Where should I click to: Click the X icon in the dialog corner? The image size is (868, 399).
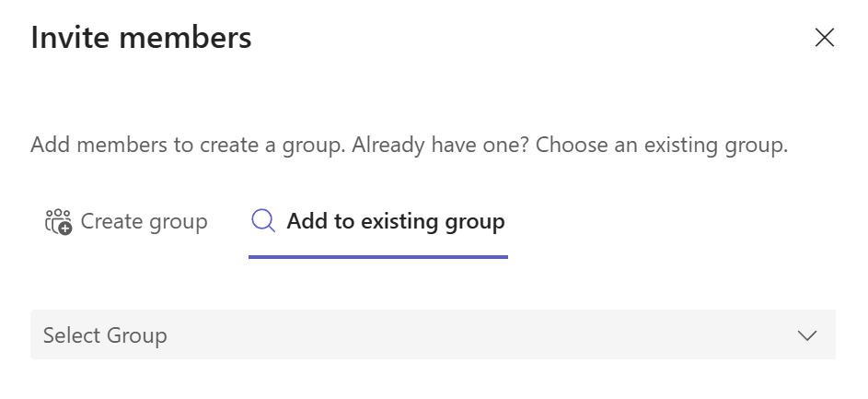pos(824,38)
